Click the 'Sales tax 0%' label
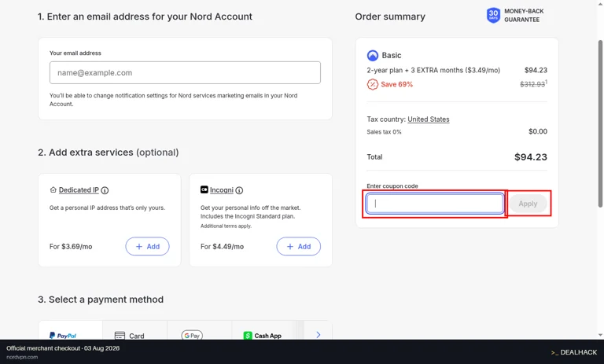The height and width of the screenshot is (364, 604). 384,132
